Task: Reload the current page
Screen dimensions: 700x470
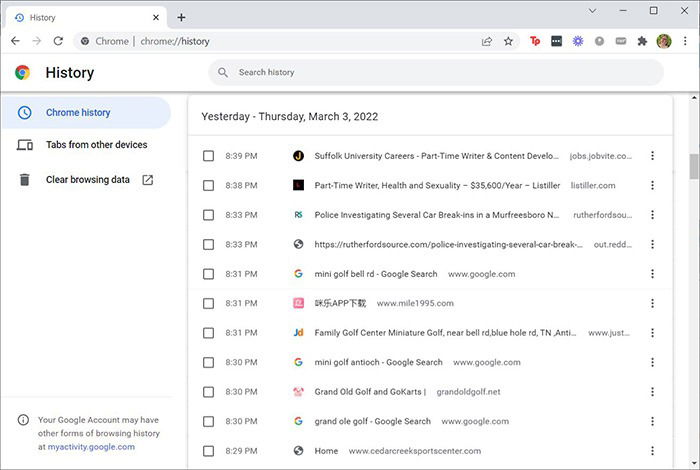Action: 58,41
